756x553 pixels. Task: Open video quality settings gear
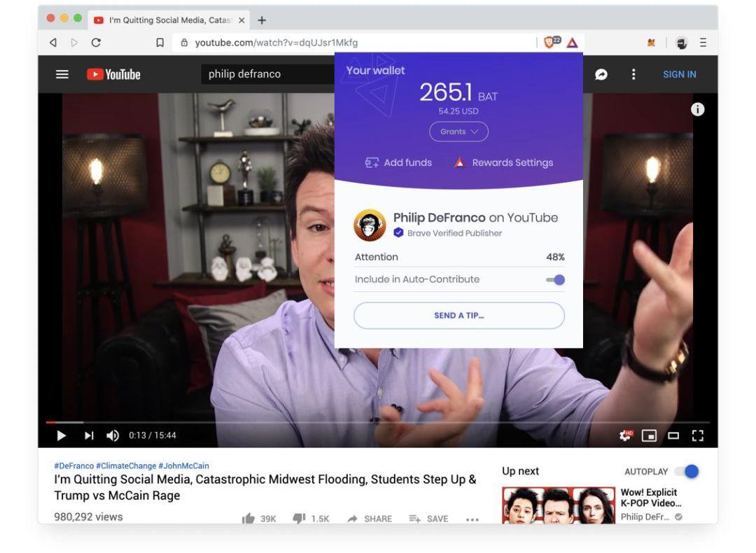[626, 435]
